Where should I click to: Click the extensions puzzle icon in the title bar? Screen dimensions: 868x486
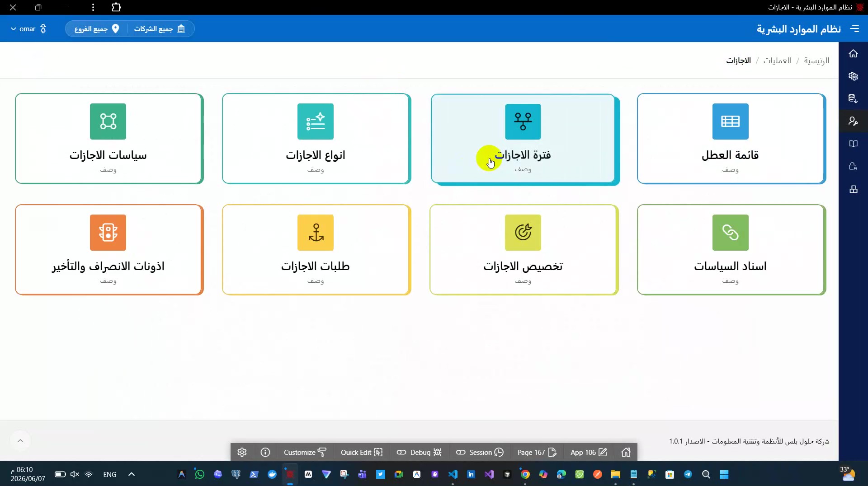pos(116,7)
